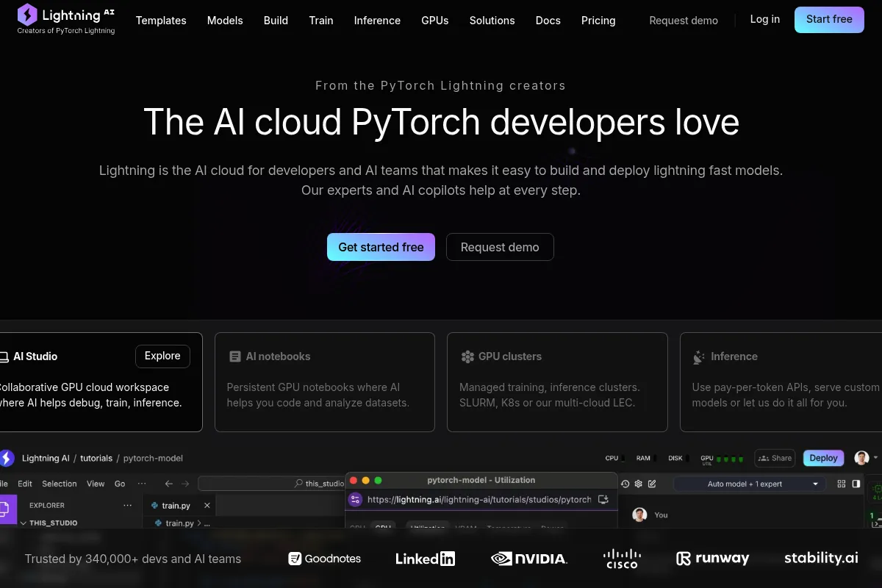
Task: Open the GPUs navigation item
Action: [435, 21]
